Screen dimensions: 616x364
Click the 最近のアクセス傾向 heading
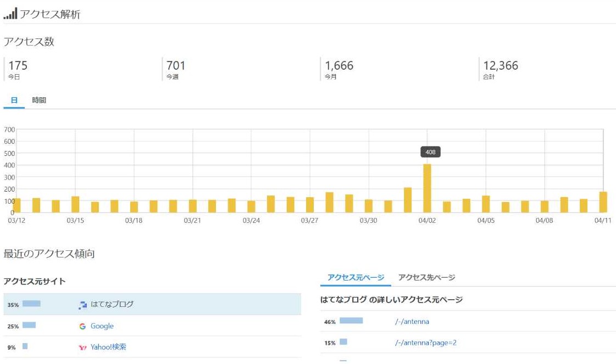tap(49, 254)
